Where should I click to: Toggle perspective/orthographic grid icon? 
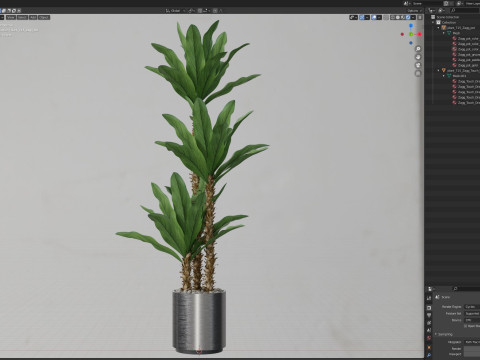(x=418, y=73)
